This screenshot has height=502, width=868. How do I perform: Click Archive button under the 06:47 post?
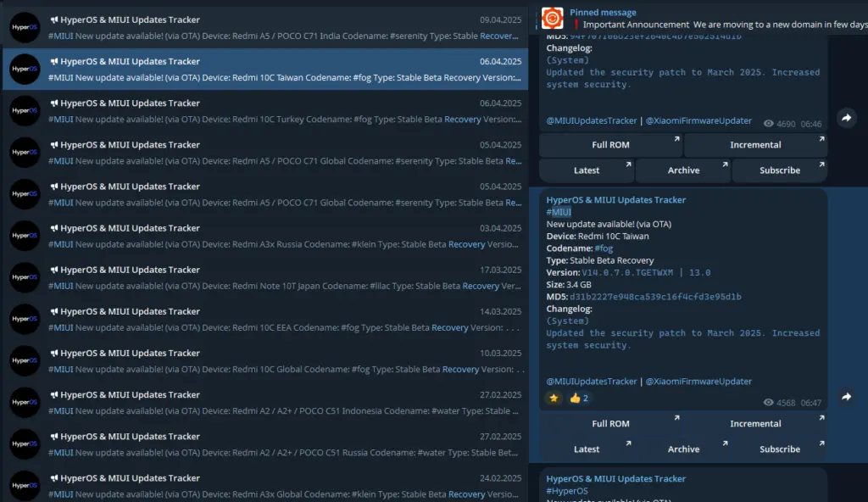[x=683, y=449]
